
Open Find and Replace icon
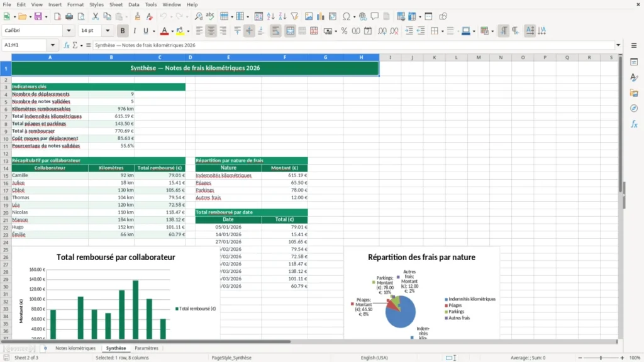click(x=198, y=16)
